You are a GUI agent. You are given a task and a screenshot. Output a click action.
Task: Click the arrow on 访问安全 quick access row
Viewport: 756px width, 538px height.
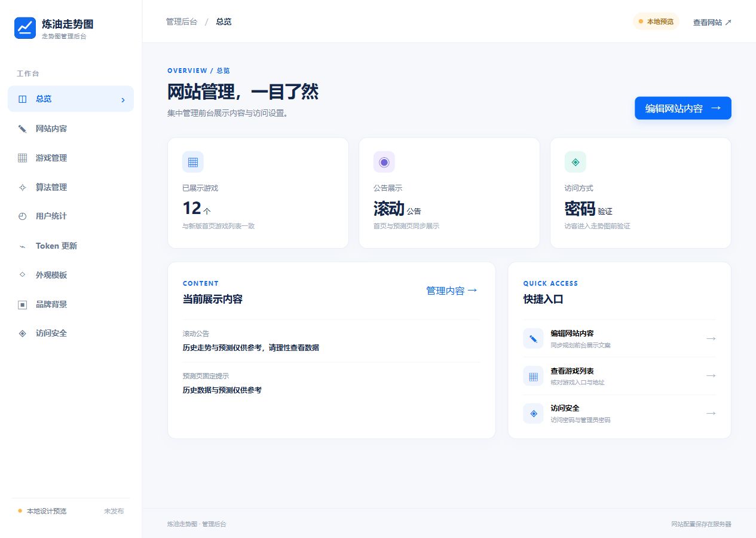coord(711,414)
